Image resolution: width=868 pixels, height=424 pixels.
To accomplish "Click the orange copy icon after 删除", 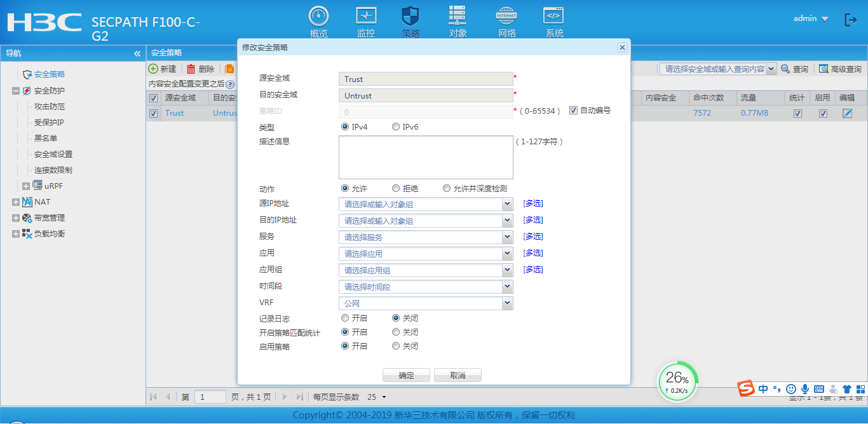I will click(x=229, y=69).
